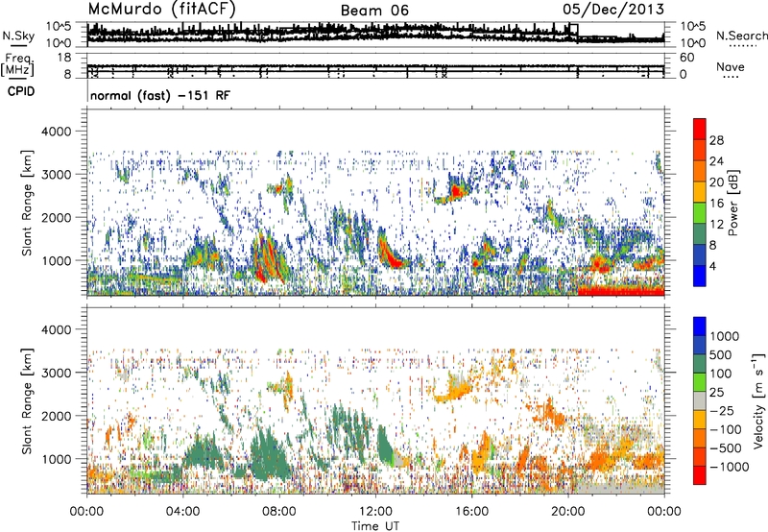This screenshot has width=768, height=532.
Task: Click the Beam 06 heading
Action: click(x=374, y=11)
